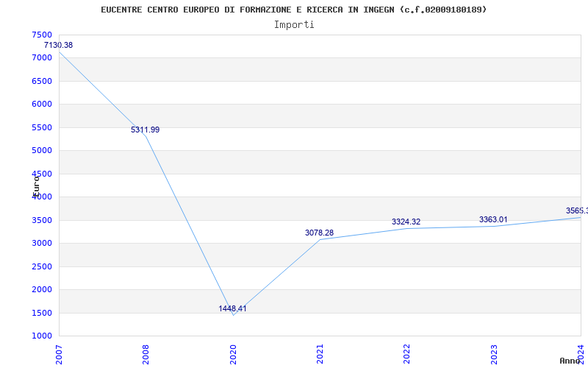The height and width of the screenshot is (368, 588).
Task: Click the 7000 y-axis tick label
Action: pos(42,58)
